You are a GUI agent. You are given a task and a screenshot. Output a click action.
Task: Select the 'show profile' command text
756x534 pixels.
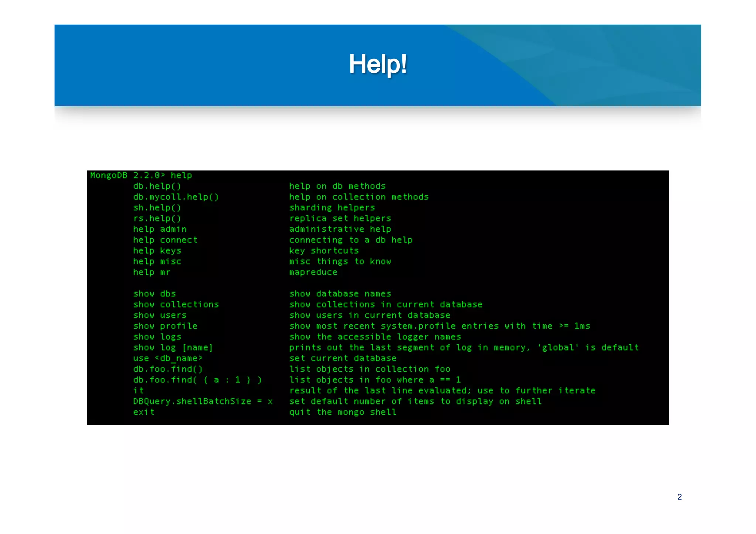165,326
